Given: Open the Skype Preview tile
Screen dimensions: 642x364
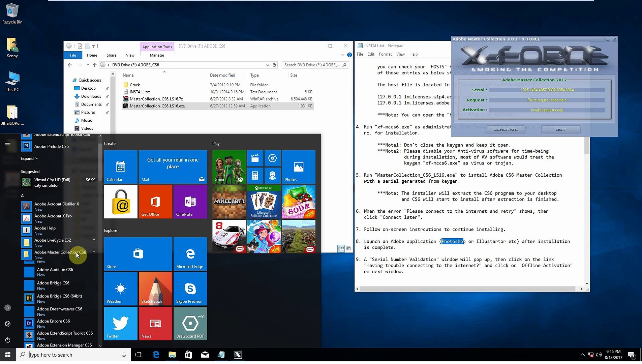Looking at the screenshot, I should 190,289.
